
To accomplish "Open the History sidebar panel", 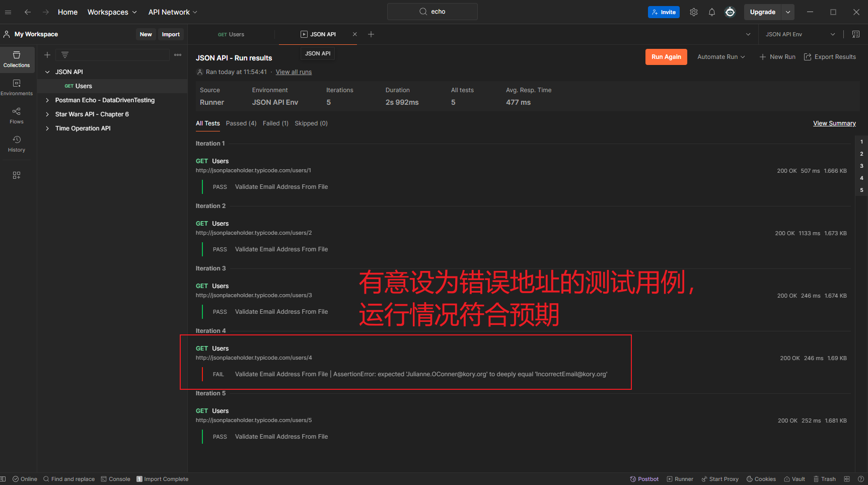I will coord(17,144).
